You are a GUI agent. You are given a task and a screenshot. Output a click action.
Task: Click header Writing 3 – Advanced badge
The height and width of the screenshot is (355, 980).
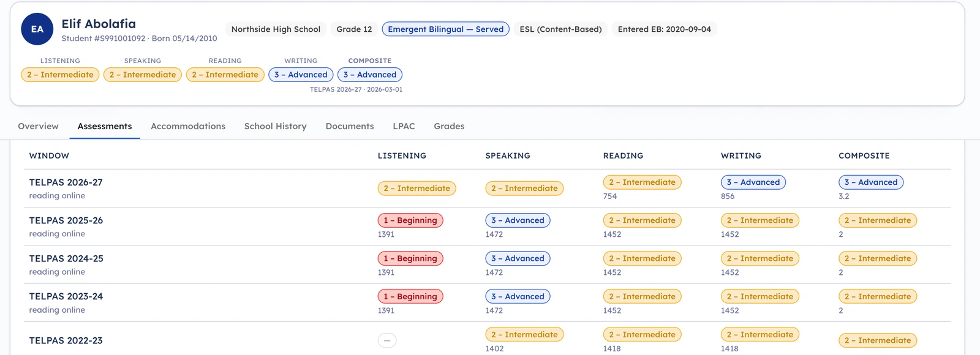301,75
